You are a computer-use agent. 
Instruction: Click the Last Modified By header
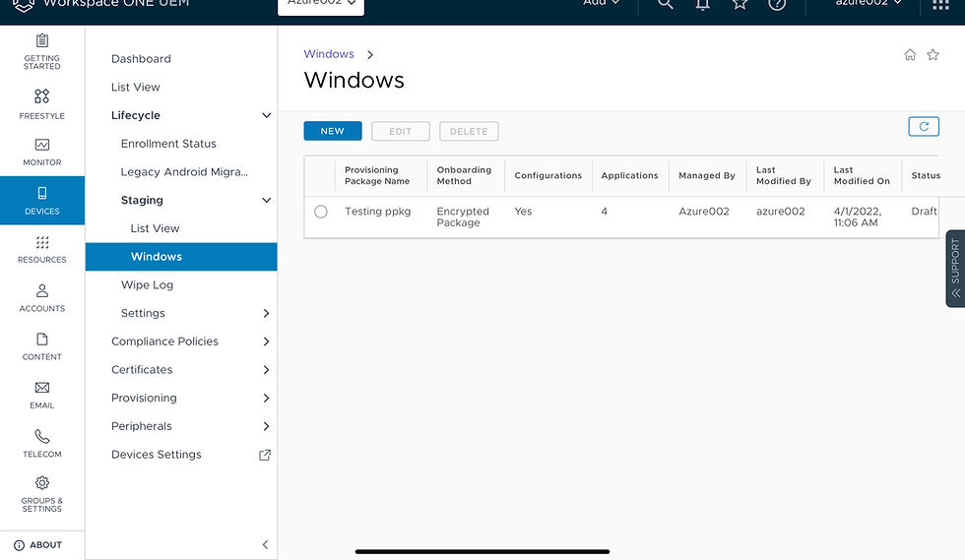click(784, 175)
